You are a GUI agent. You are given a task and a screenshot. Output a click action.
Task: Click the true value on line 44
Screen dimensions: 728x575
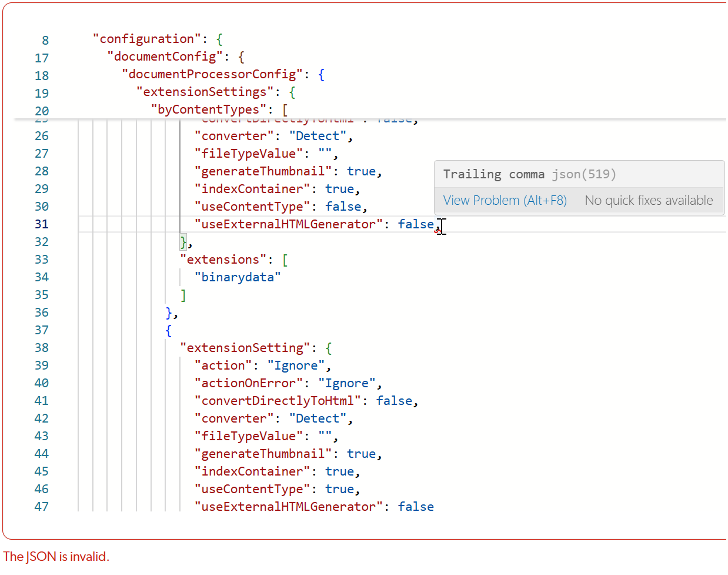[x=361, y=454]
